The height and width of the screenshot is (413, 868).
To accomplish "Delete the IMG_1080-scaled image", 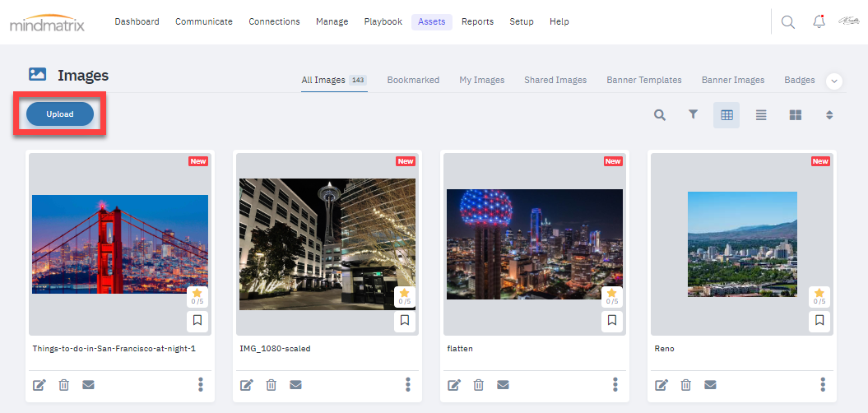I will (x=272, y=385).
